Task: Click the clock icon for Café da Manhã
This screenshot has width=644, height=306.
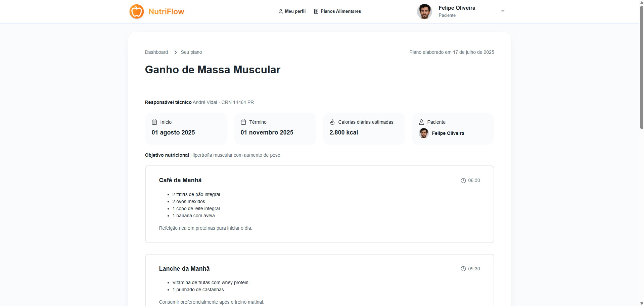Action: pos(463,181)
